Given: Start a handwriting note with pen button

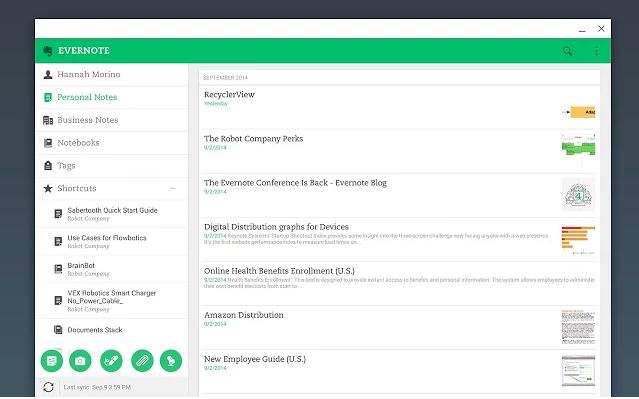Looking at the screenshot, I should pos(111,361).
